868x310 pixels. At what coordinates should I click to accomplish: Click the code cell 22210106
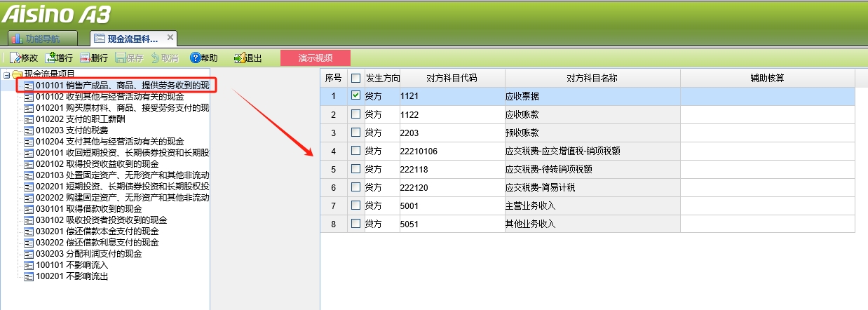452,151
